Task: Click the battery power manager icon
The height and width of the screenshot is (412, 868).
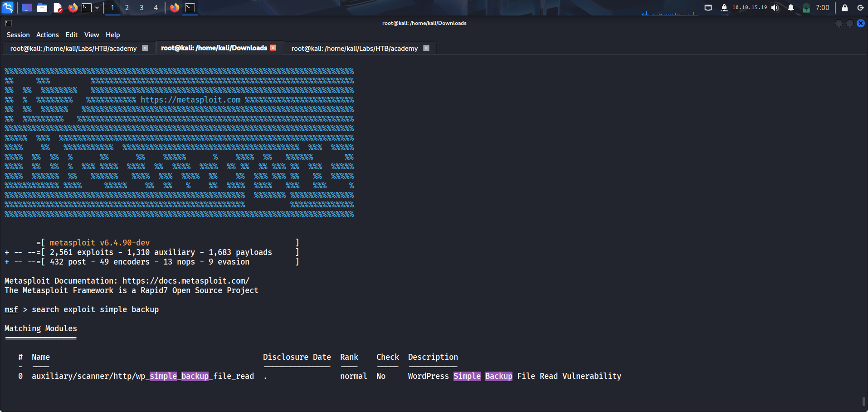Action: click(x=806, y=8)
